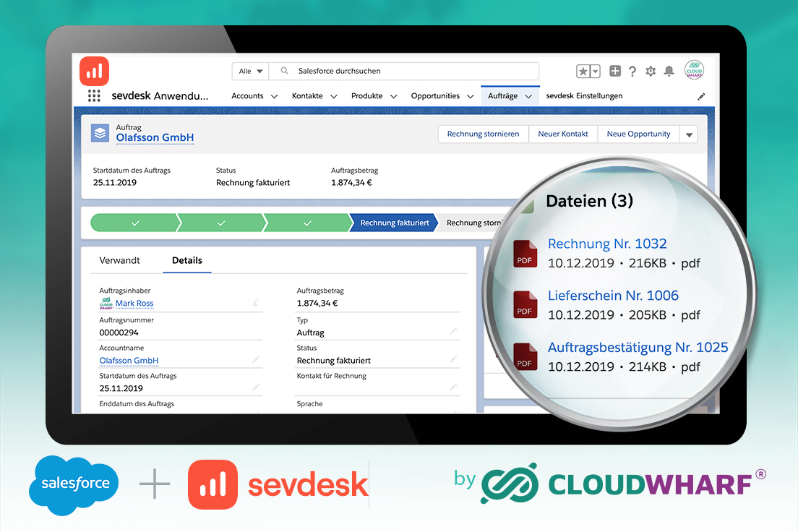Open the Favorites star icon

click(x=583, y=72)
